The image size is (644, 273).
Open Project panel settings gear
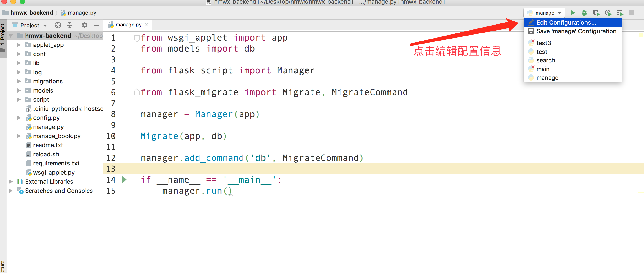tap(85, 25)
